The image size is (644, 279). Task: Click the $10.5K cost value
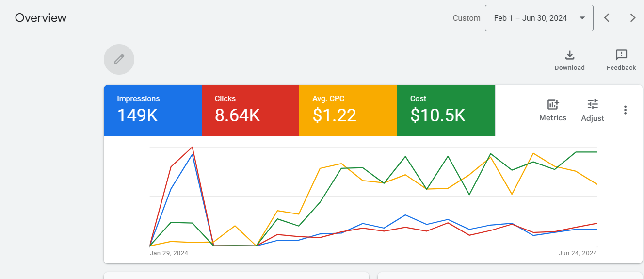437,115
